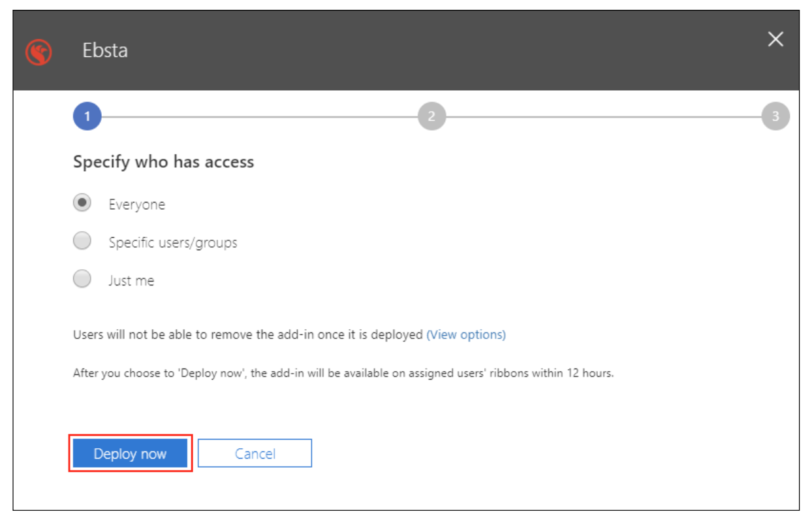Click the "Users will not be able to remove" notice
This screenshot has width=812, height=520.
(248, 334)
